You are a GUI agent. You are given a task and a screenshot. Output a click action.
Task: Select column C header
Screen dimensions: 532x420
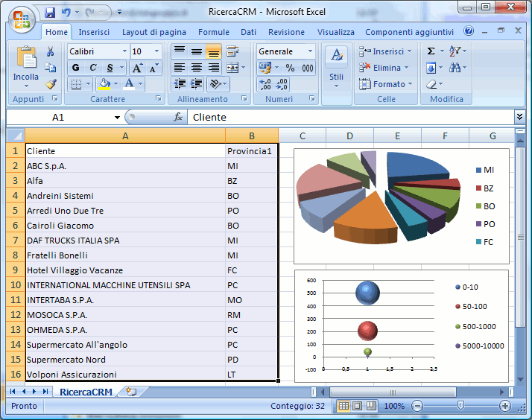pyautogui.click(x=303, y=136)
